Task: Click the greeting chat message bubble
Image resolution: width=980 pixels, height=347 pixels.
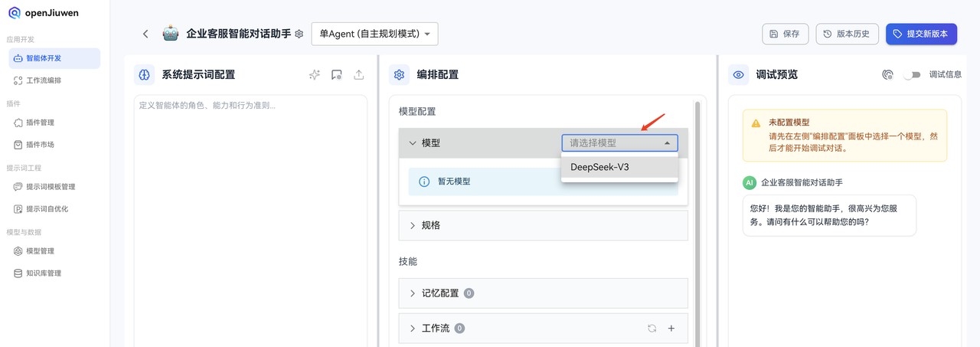Action: 829,215
